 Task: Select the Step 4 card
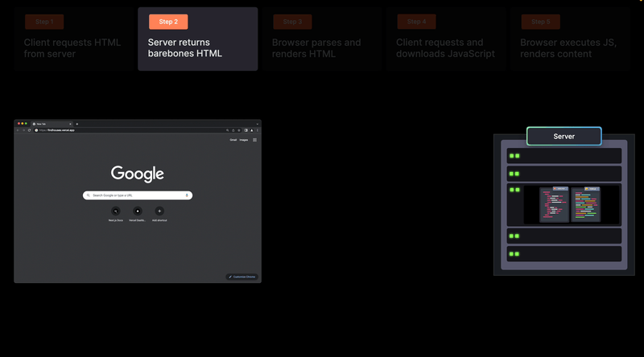point(446,39)
